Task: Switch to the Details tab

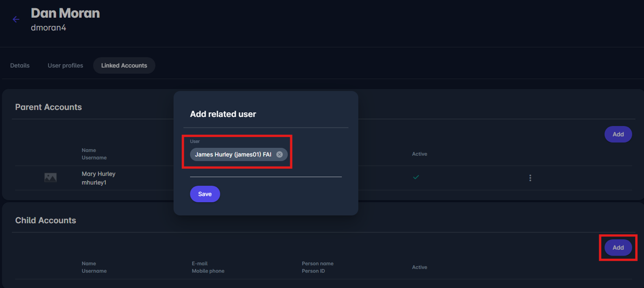Action: pyautogui.click(x=20, y=66)
